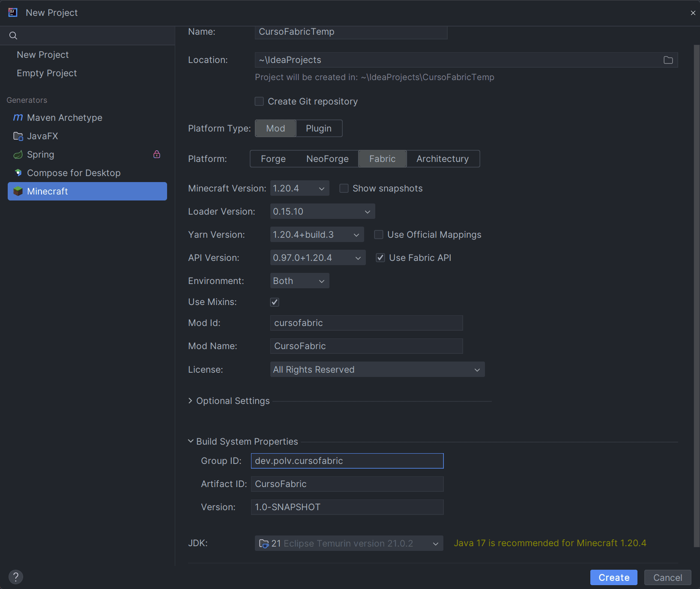Click the Cancel button

pyautogui.click(x=667, y=577)
